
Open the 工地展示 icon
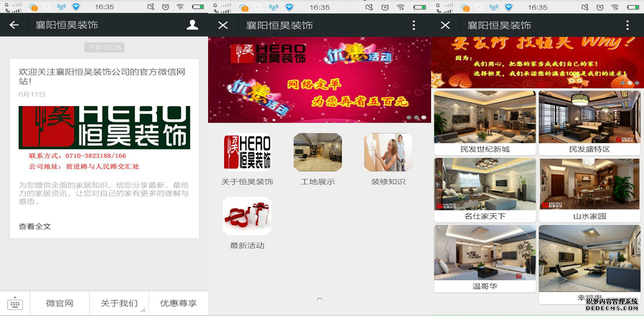point(318,152)
